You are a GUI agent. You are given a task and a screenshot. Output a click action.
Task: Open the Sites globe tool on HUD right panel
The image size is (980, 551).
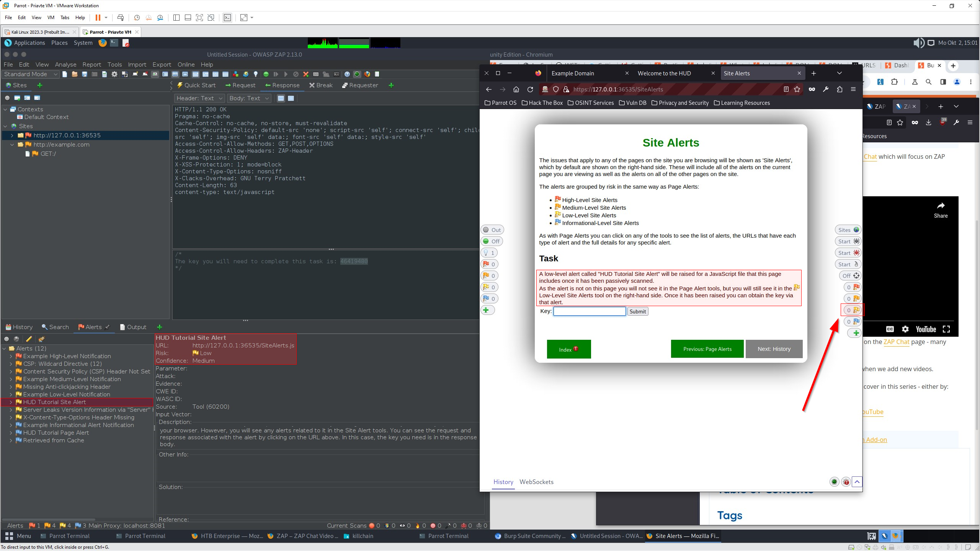[x=848, y=230]
